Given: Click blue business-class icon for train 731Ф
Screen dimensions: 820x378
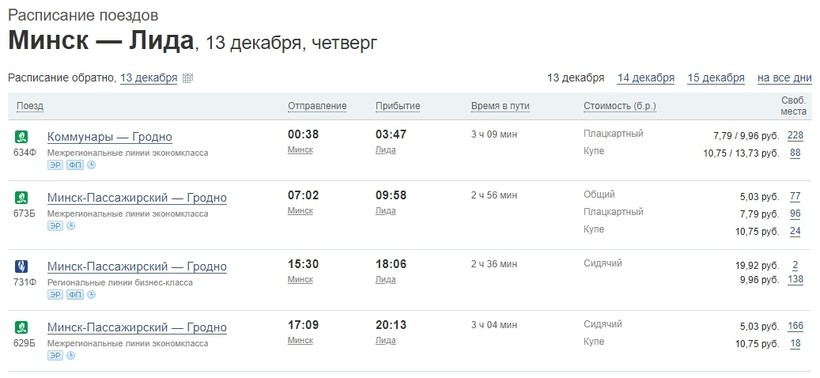Looking at the screenshot, I should (x=21, y=267).
